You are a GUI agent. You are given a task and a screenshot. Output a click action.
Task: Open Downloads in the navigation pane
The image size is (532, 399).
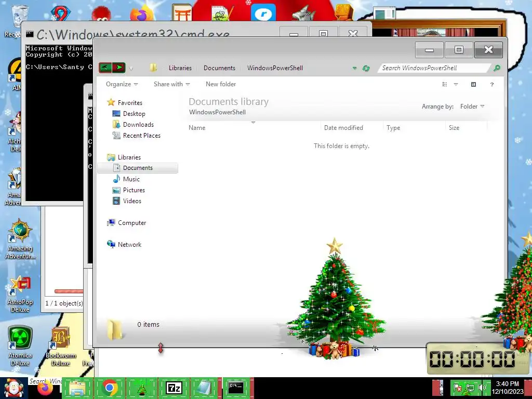click(x=133, y=125)
